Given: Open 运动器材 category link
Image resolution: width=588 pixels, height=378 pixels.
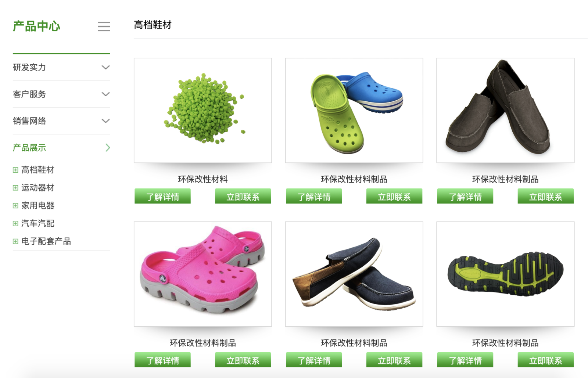Looking at the screenshot, I should (38, 188).
